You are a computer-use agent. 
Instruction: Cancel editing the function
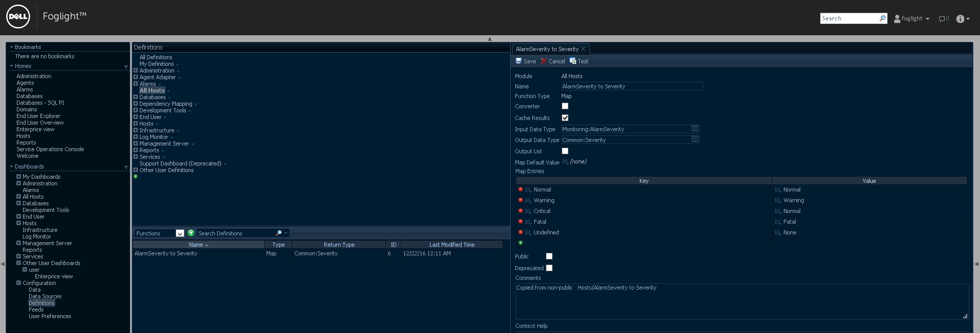[x=553, y=61]
